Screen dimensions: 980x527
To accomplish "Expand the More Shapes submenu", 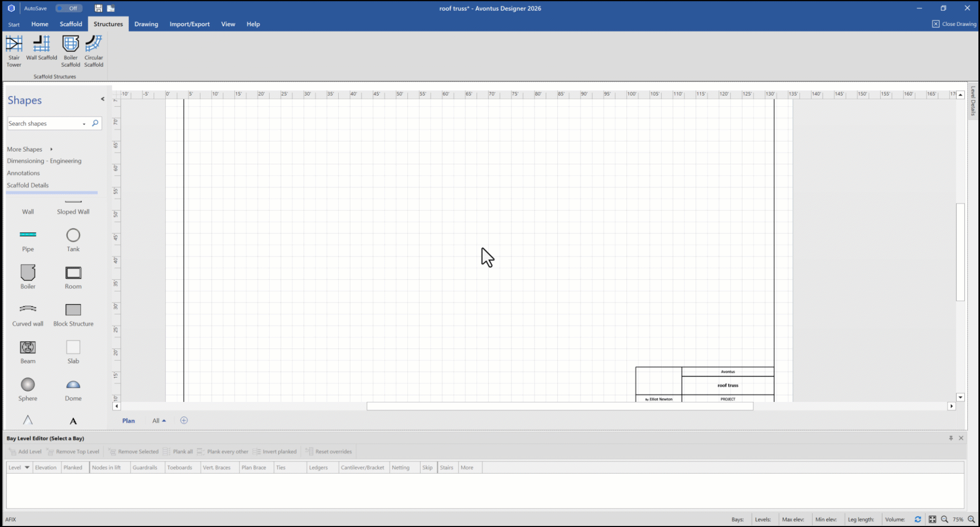I will click(x=51, y=149).
